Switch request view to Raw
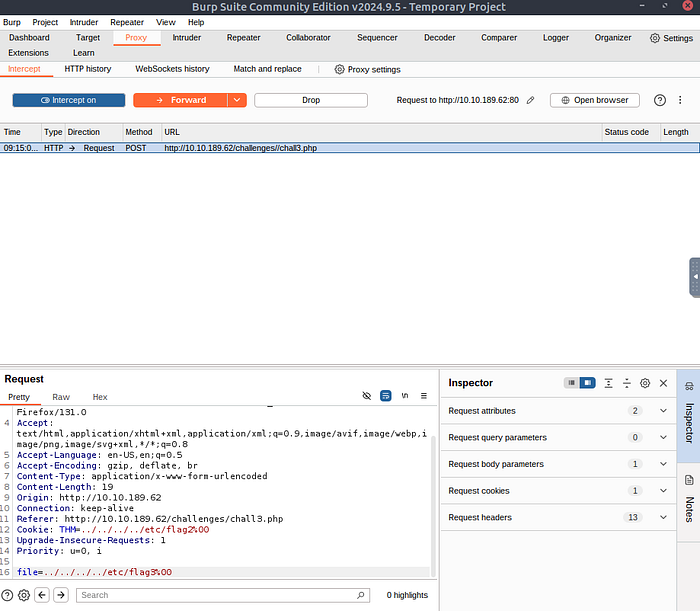This screenshot has height=611, width=700. click(61, 397)
